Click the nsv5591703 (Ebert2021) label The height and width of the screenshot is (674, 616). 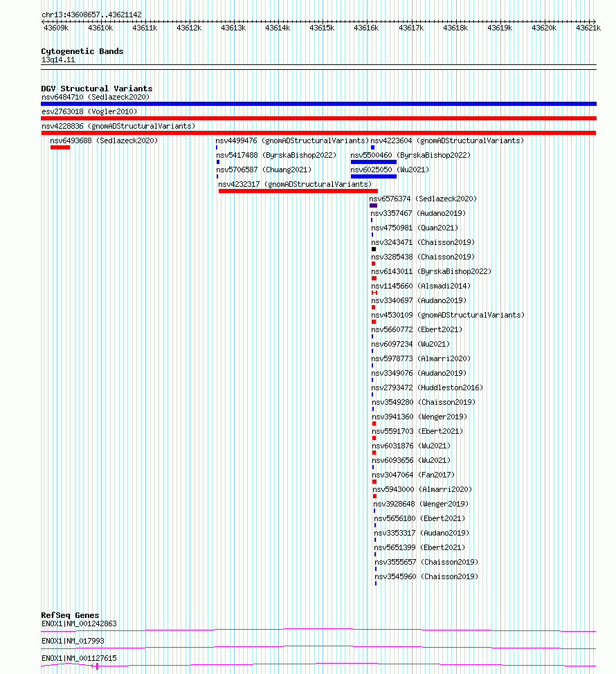[x=417, y=432]
